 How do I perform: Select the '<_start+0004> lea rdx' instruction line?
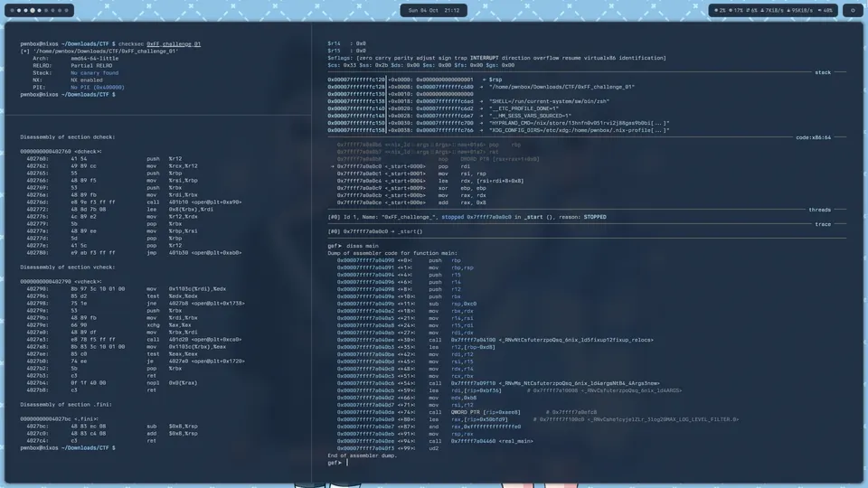point(430,181)
